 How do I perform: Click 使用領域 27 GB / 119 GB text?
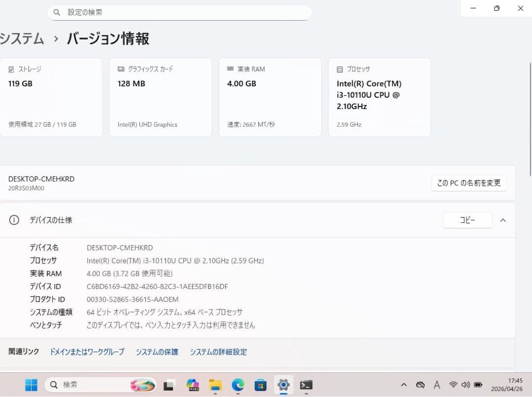tap(42, 125)
